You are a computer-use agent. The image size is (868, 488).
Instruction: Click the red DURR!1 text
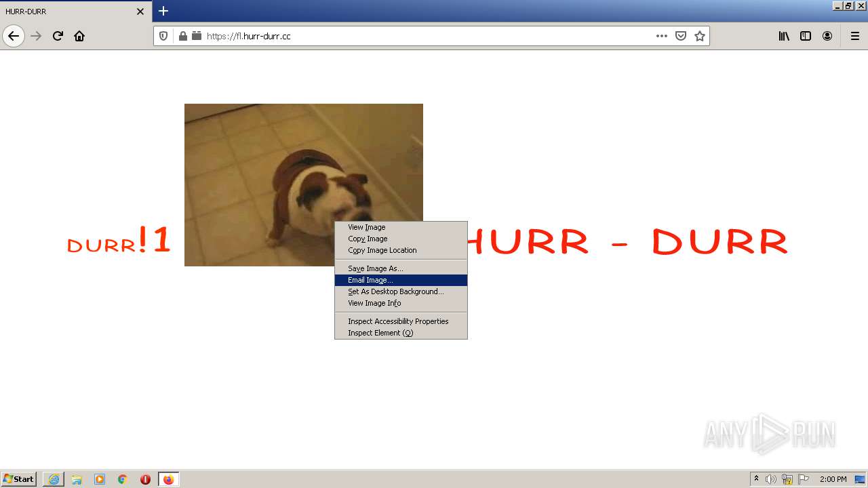tap(119, 241)
